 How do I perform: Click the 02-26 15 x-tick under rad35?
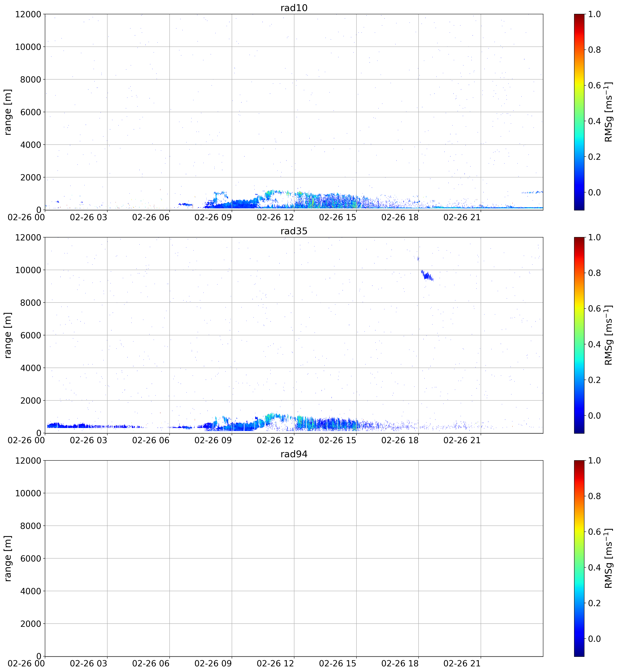[x=338, y=440]
